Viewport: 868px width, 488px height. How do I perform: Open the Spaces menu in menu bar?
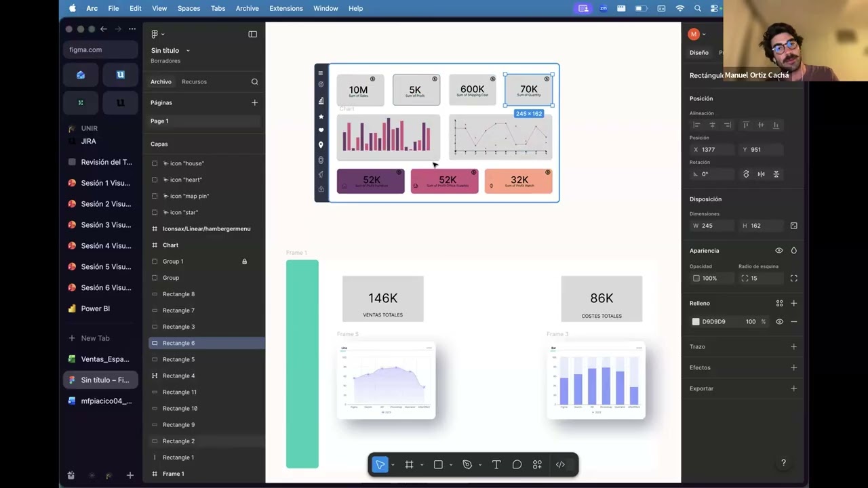click(x=189, y=8)
